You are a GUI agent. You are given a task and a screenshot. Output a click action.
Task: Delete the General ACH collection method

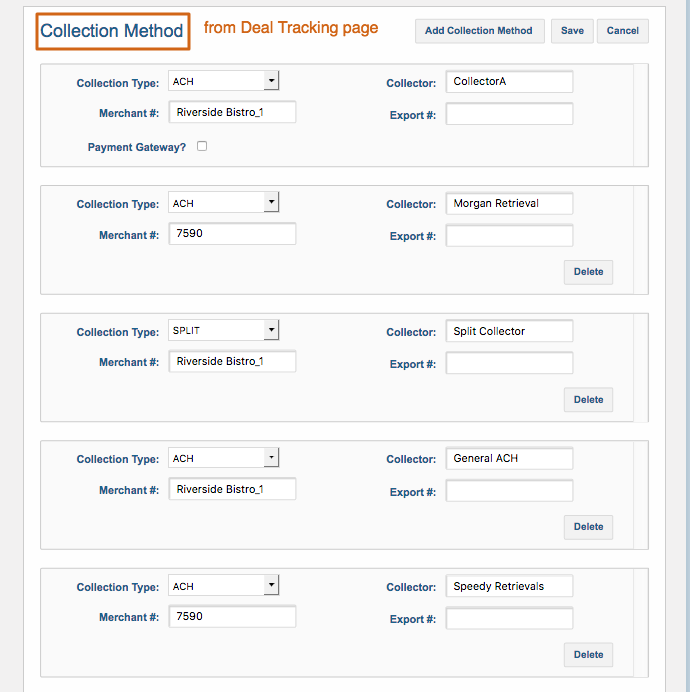pyautogui.click(x=588, y=527)
